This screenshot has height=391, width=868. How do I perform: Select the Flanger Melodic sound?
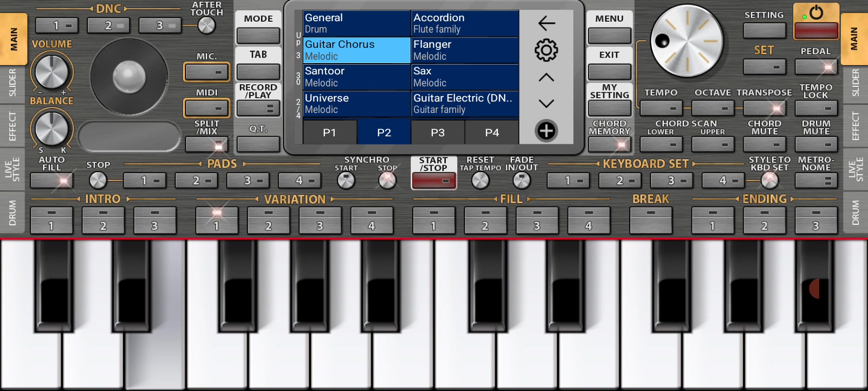(465, 50)
